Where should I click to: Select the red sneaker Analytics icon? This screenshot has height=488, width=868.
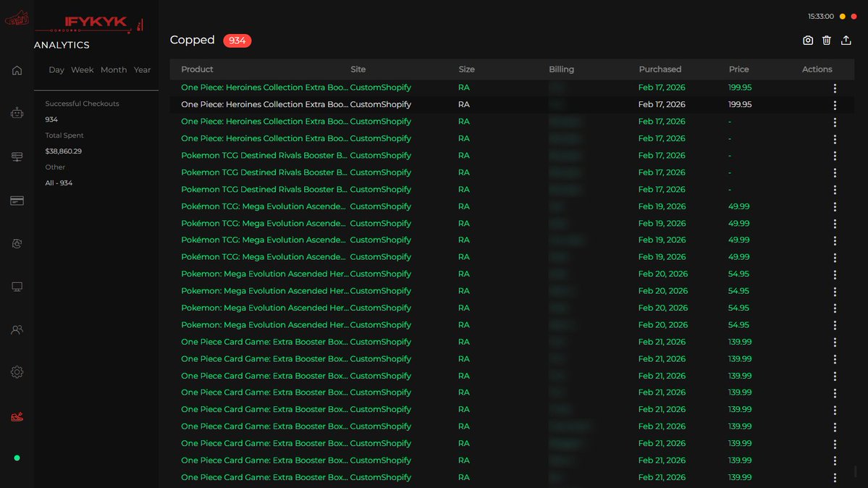17,416
